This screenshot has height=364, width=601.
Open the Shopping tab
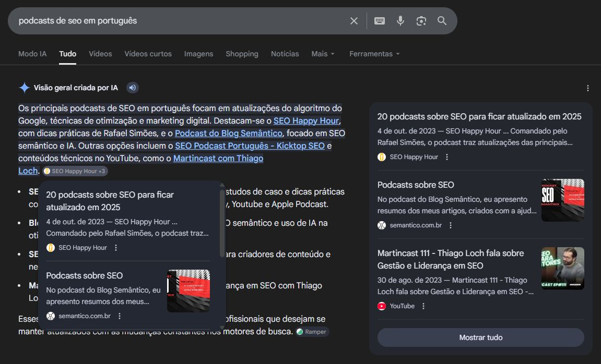242,54
